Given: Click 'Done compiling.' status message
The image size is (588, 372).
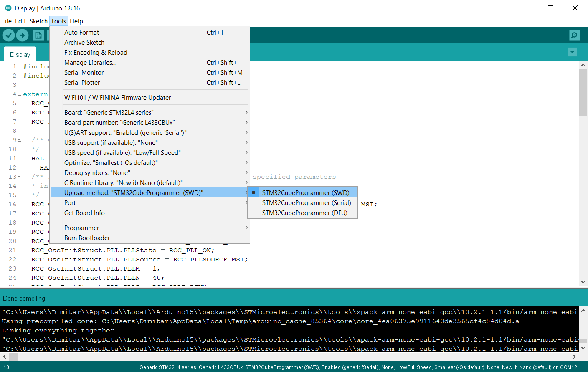Looking at the screenshot, I should [x=25, y=299].
